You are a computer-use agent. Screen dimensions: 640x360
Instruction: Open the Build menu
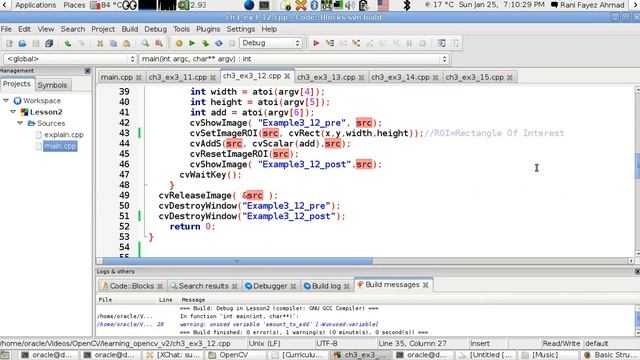(130, 29)
